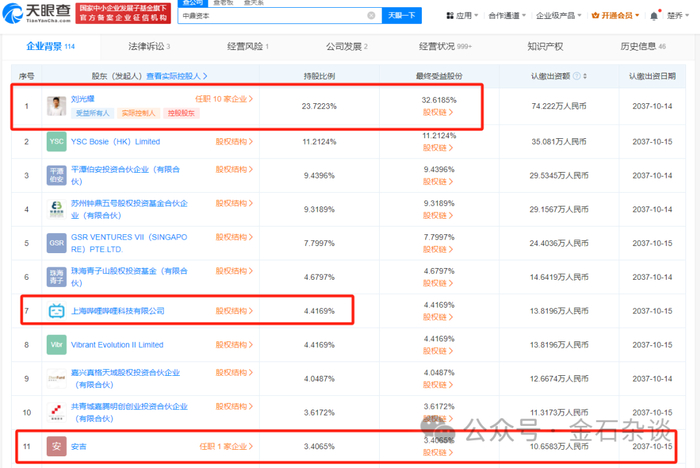Open 刘光耀's profile photo

point(56,106)
